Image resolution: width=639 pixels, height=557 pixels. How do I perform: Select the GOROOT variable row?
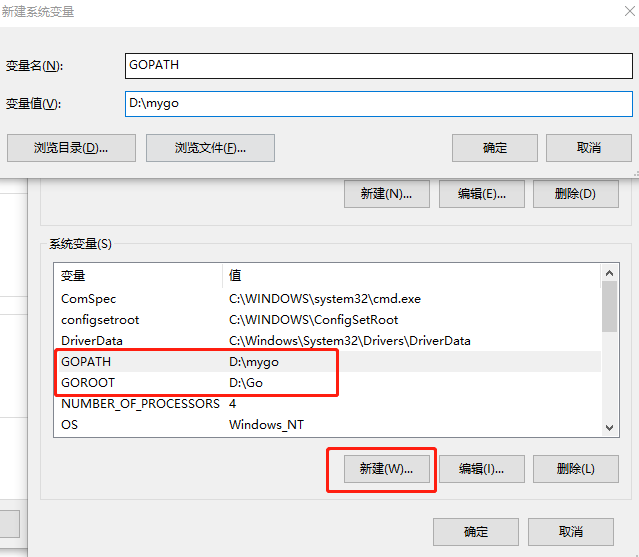[x=328, y=383]
